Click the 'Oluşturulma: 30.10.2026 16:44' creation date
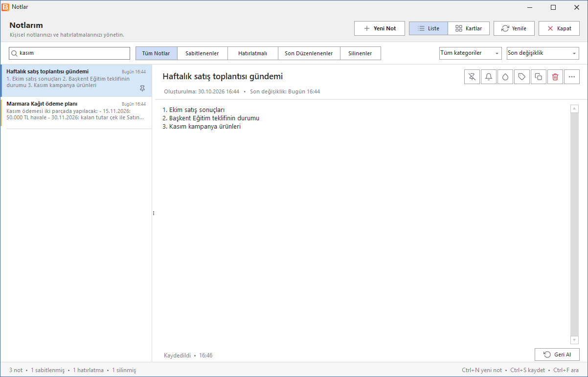This screenshot has width=588, height=377. pos(202,91)
